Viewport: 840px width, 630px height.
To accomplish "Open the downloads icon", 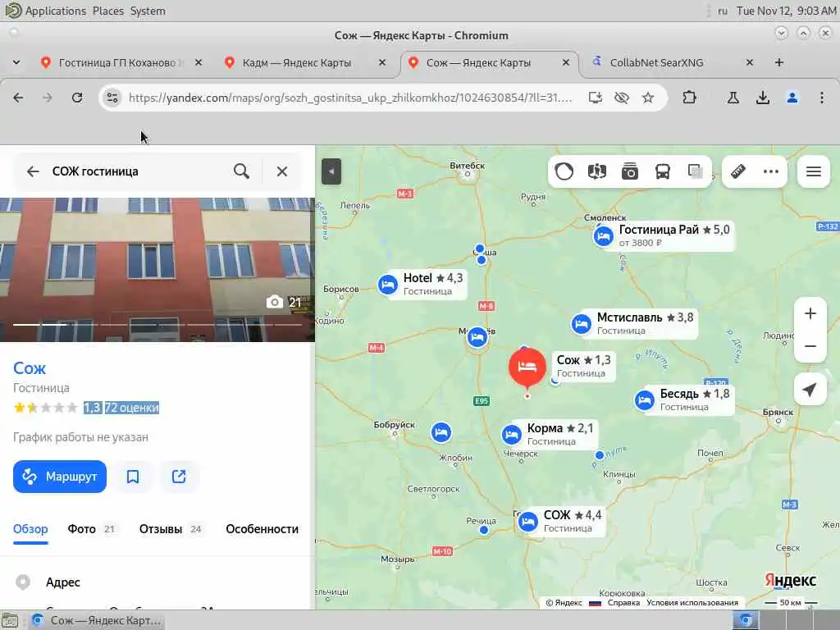I will coord(763,98).
